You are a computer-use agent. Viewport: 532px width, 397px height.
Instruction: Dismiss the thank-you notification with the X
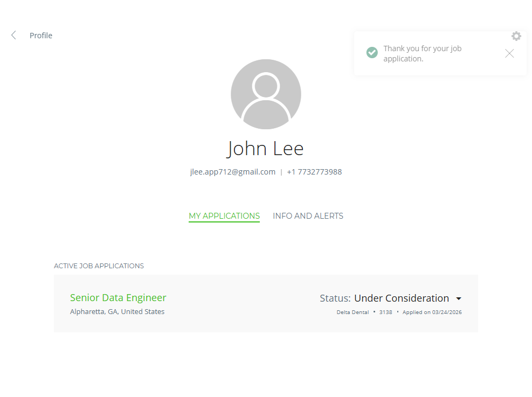point(509,53)
